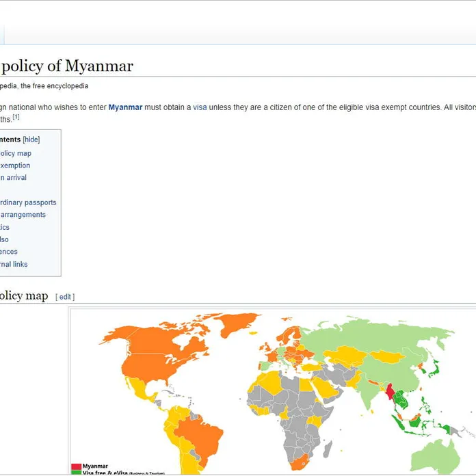Click the [1] reference superscript
The image size is (476, 476).
coord(16,117)
